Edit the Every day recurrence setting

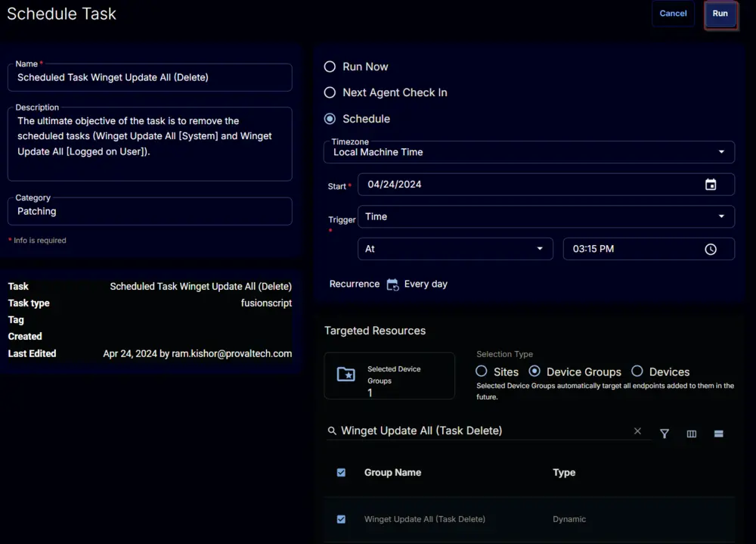point(426,284)
